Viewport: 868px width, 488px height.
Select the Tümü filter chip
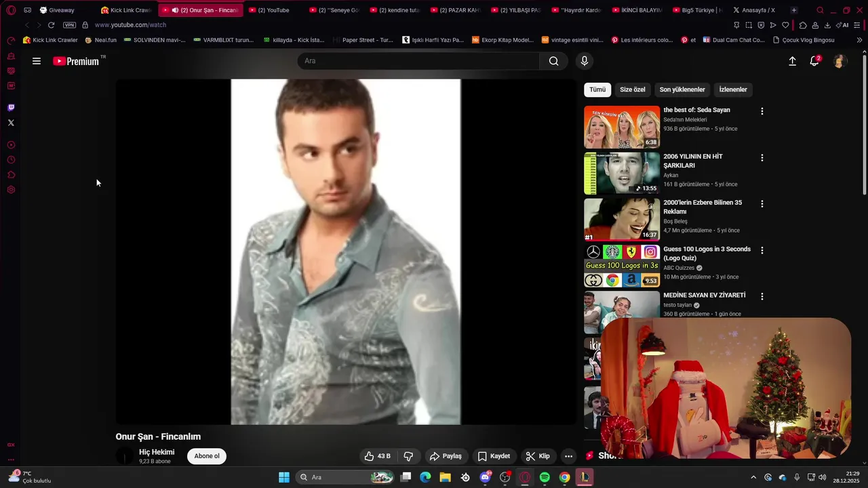point(597,89)
